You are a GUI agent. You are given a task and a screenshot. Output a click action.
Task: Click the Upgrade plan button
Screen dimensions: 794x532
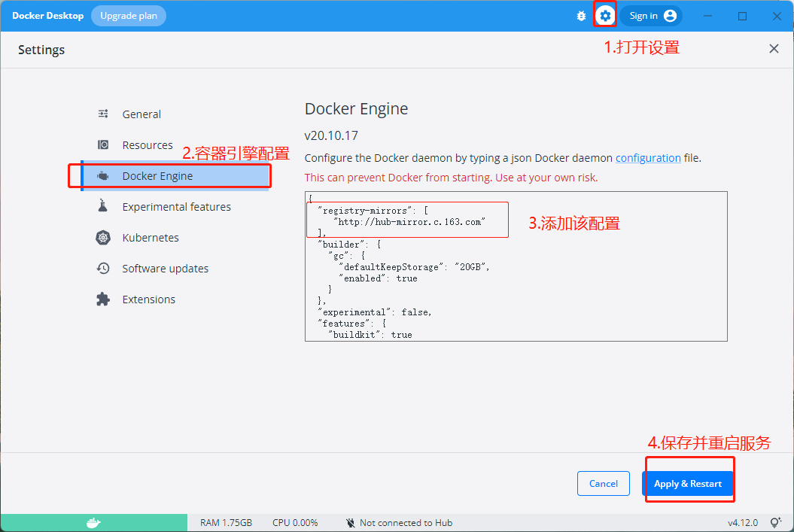[x=129, y=16]
